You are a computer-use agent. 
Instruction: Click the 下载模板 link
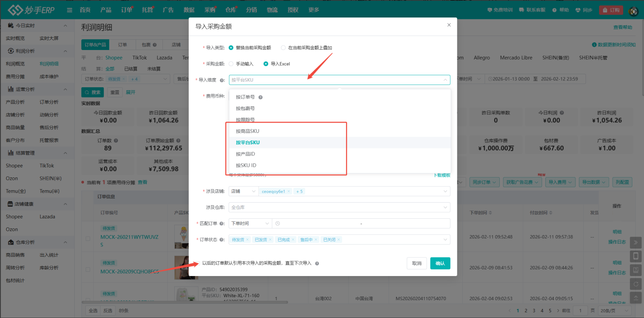pos(442,175)
